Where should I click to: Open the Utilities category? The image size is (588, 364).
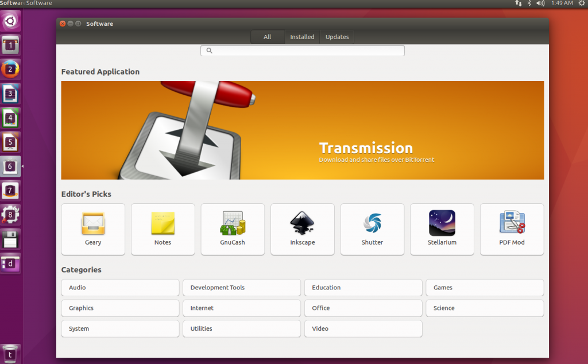(242, 329)
